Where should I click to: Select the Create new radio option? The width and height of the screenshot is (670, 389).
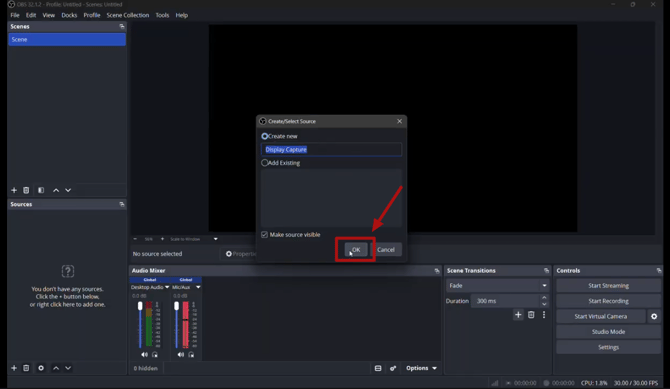264,136
